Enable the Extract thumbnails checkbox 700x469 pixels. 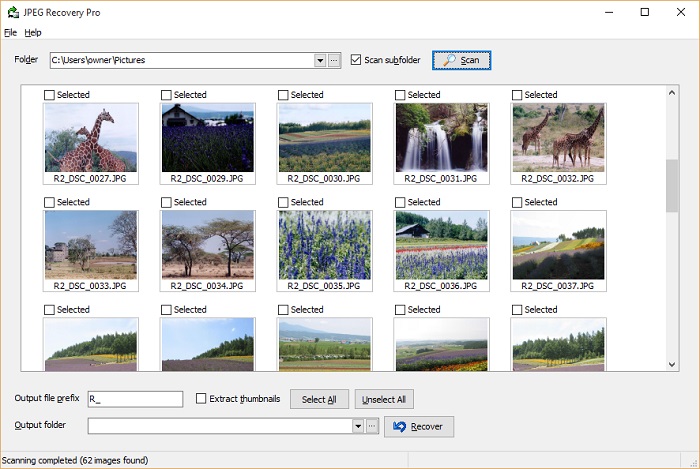click(201, 399)
